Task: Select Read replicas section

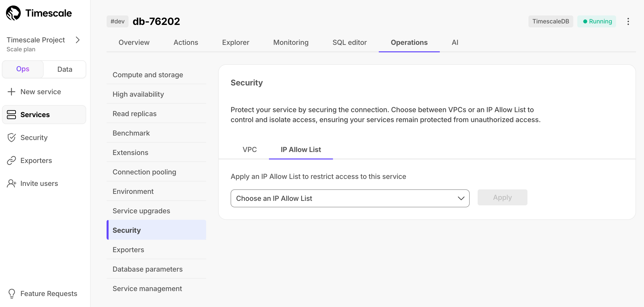Action: pos(156,114)
